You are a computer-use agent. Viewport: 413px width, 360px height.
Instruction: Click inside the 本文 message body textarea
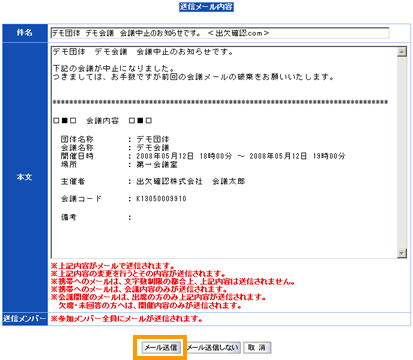224,152
